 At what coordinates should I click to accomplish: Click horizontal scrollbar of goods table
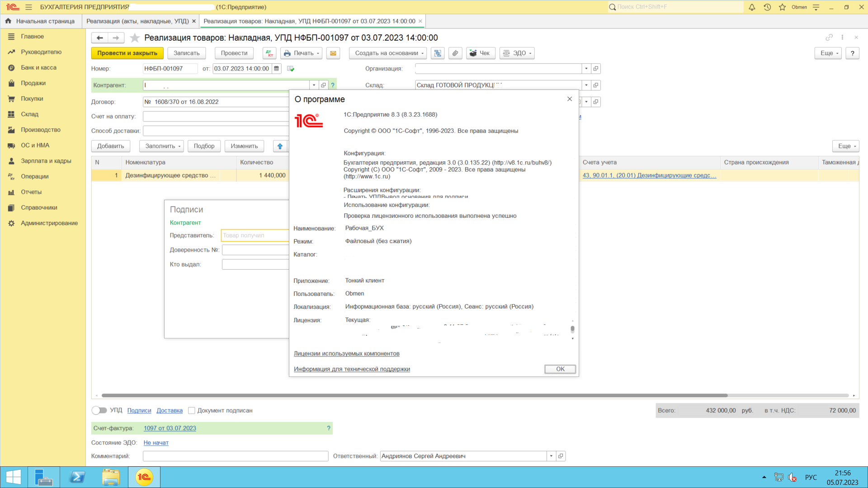415,395
